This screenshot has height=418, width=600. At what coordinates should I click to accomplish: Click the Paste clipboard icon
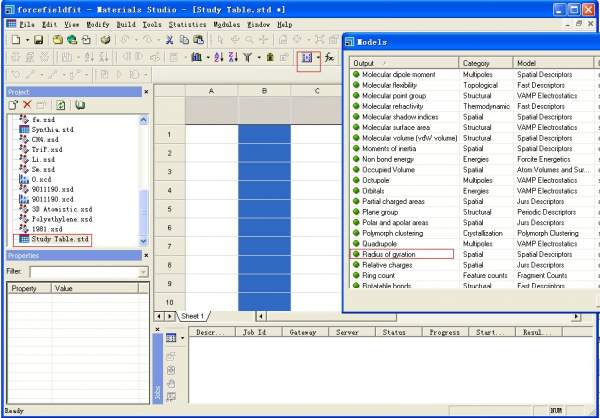coord(198,40)
